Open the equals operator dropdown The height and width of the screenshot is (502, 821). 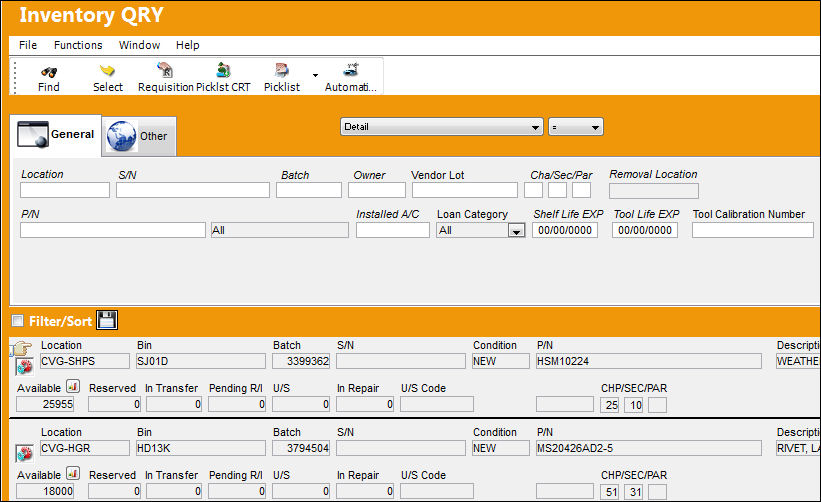(x=575, y=127)
